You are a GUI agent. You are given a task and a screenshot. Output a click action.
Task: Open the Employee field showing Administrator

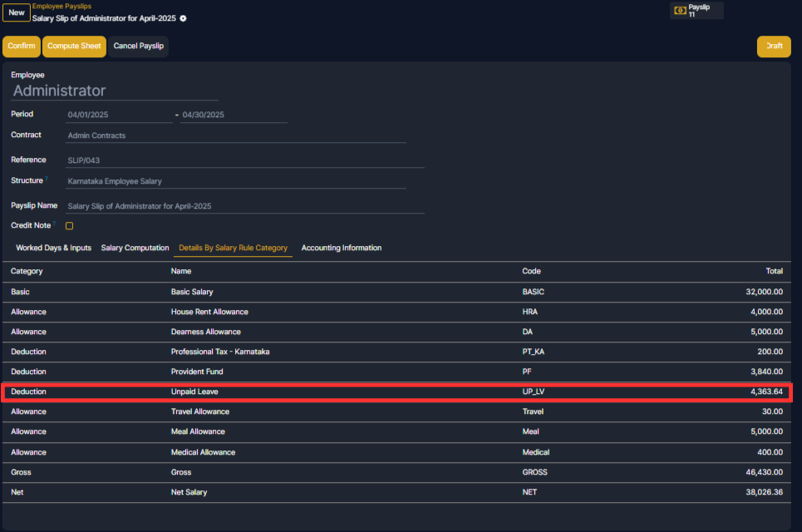(x=115, y=91)
